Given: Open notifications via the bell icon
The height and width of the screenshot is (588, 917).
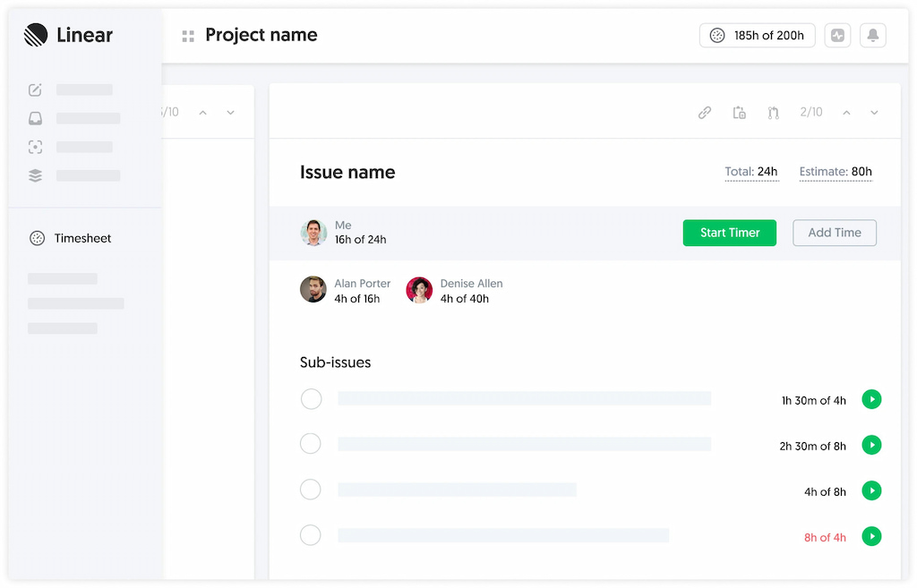Looking at the screenshot, I should point(872,35).
